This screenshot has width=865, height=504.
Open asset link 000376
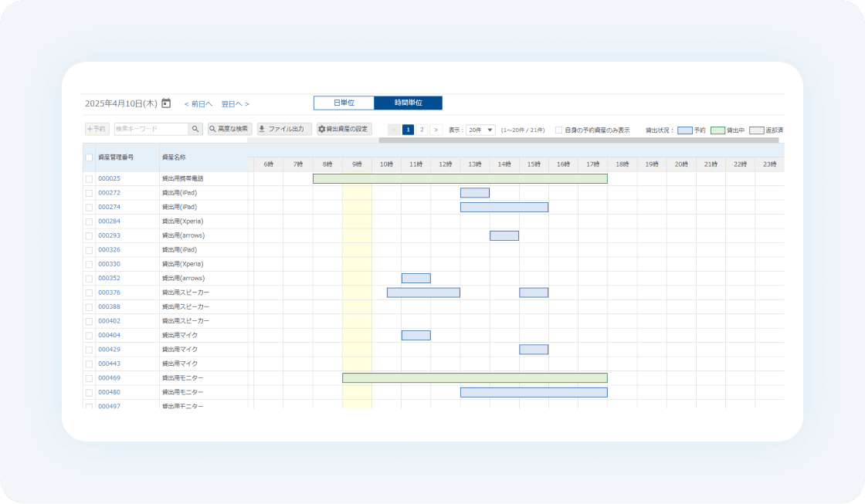[109, 293]
